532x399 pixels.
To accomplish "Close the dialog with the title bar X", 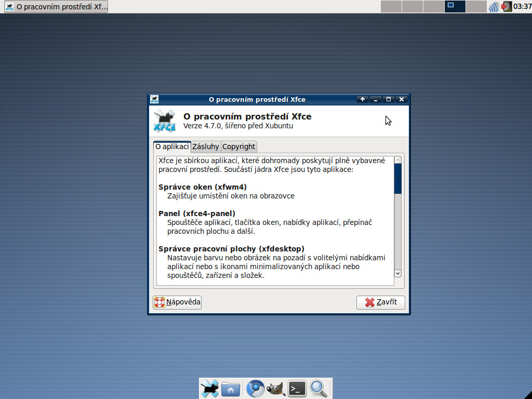I will coord(402,99).
